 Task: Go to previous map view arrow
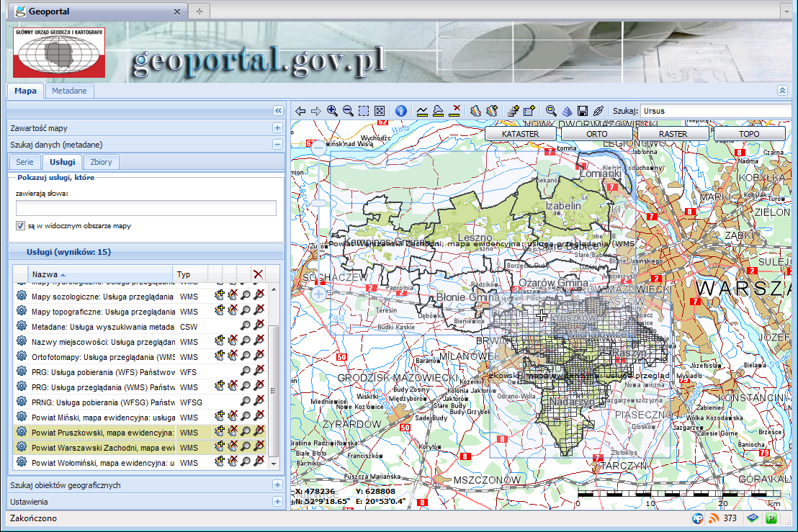coord(300,111)
